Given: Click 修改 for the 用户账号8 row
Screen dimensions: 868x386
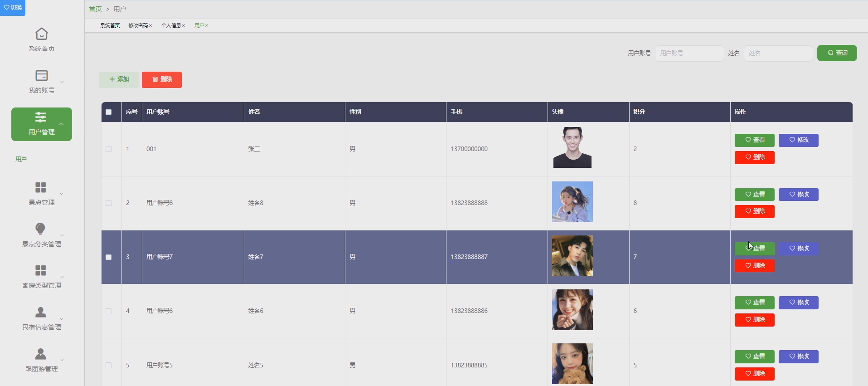Looking at the screenshot, I should [798, 195].
